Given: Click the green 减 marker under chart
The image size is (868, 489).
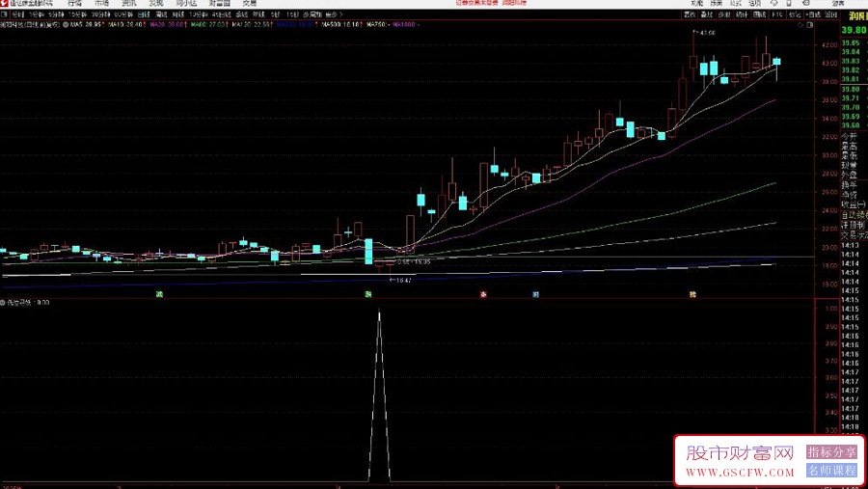Looking at the screenshot, I should coord(159,294).
